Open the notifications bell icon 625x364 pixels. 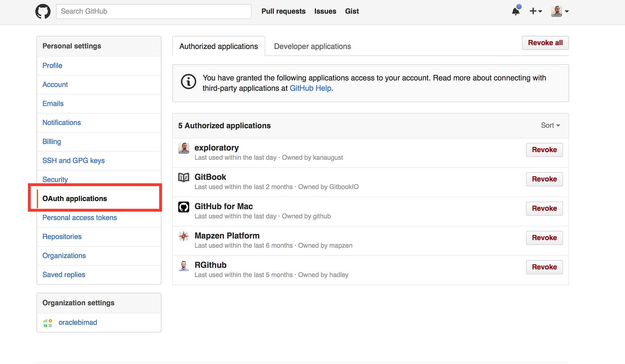coord(516,11)
